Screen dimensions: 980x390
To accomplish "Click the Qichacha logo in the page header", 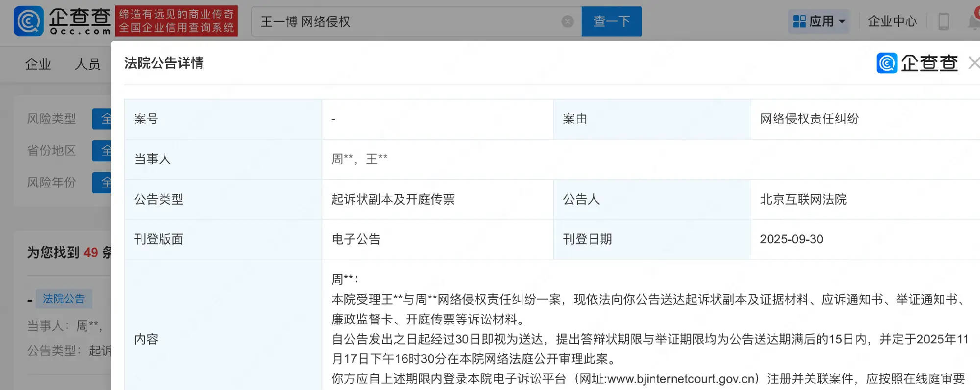I will tap(63, 21).
